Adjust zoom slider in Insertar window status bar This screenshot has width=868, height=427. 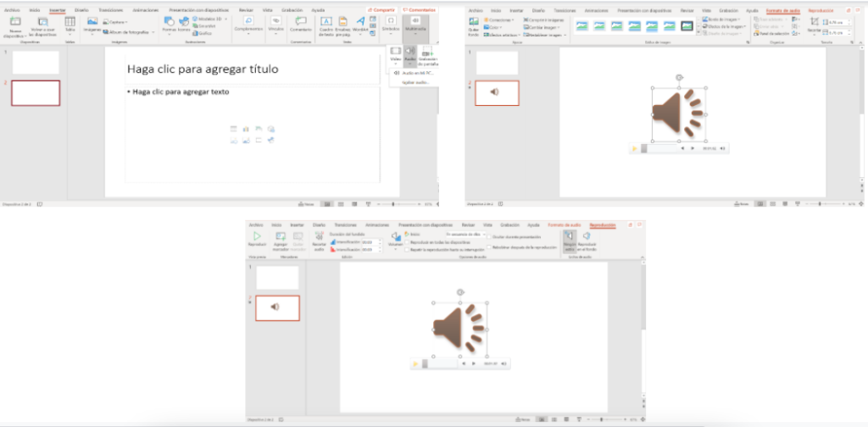click(393, 204)
